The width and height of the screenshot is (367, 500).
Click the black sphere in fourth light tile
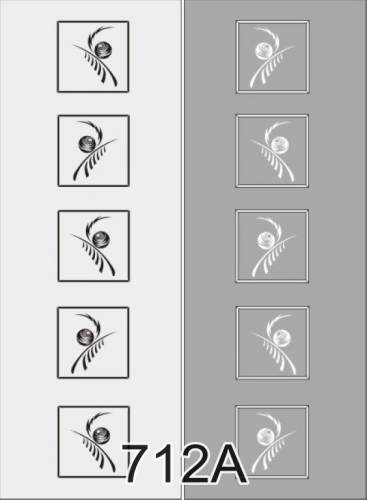click(84, 337)
